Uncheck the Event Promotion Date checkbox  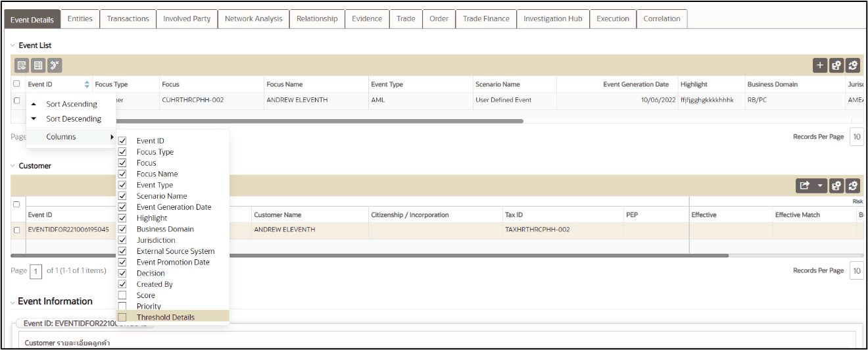122,262
